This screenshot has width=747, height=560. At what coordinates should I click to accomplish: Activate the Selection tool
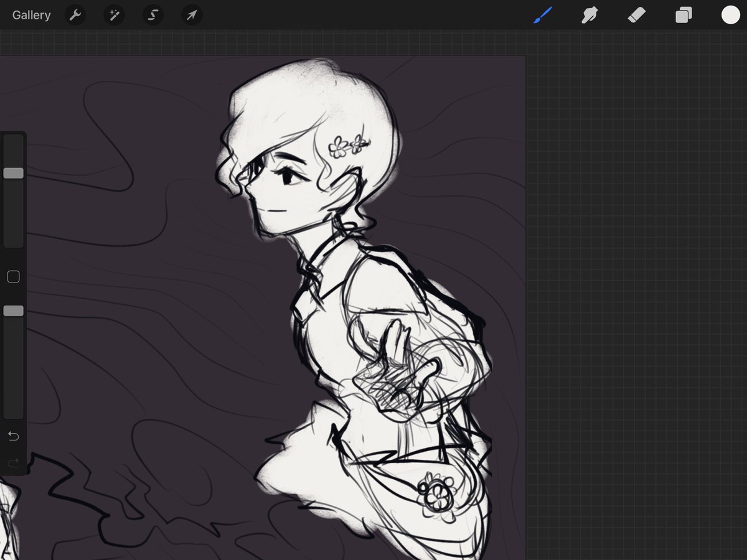click(x=153, y=15)
